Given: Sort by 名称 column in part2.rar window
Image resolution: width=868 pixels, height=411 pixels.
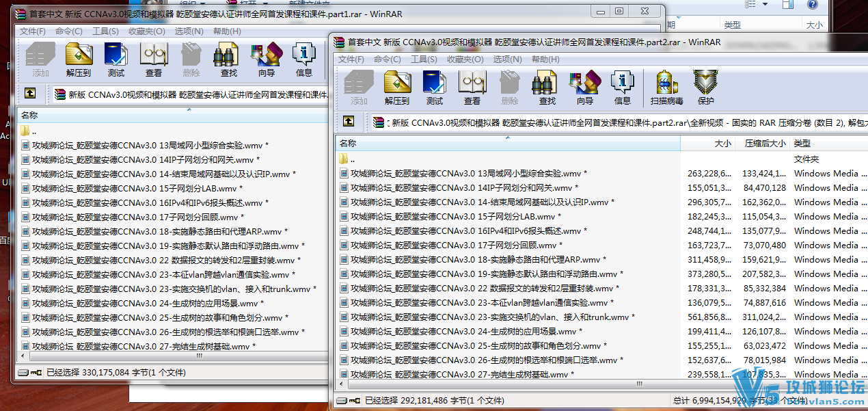Looking at the screenshot, I should (508, 144).
